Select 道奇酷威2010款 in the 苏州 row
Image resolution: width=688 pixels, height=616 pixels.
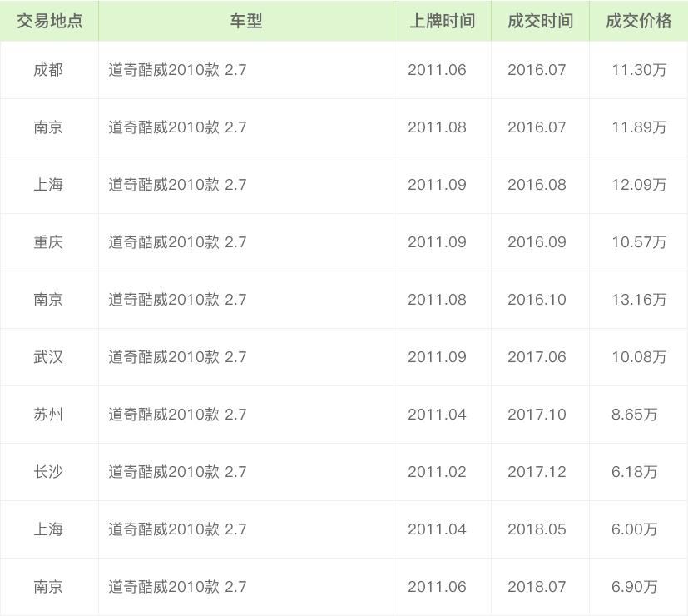pyautogui.click(x=164, y=415)
